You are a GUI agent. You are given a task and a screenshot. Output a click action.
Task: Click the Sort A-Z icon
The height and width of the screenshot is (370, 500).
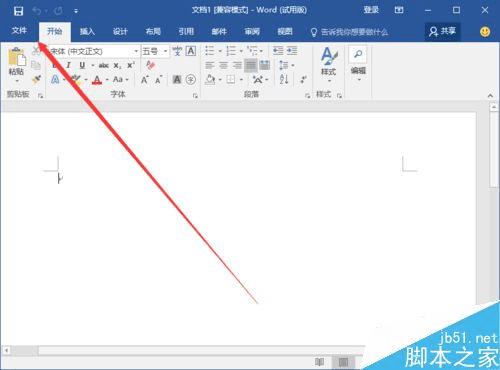[x=284, y=79]
